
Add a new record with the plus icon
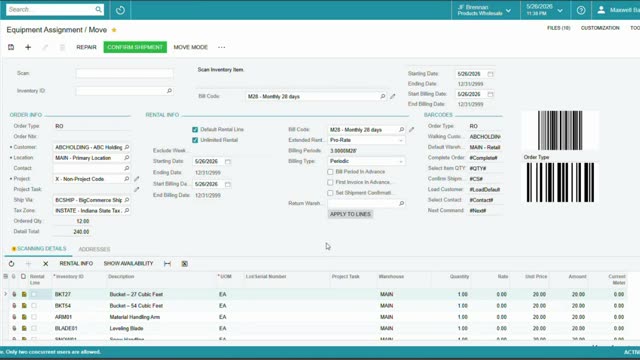(28, 47)
